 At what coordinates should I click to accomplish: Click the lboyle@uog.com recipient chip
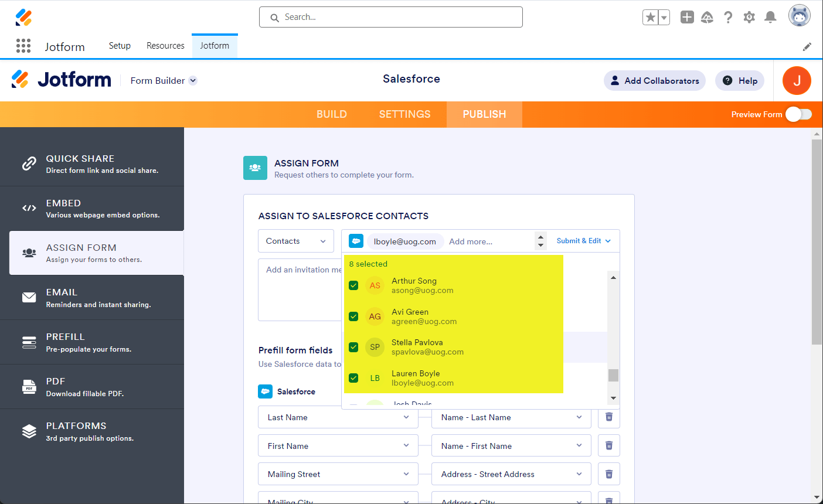[404, 241]
